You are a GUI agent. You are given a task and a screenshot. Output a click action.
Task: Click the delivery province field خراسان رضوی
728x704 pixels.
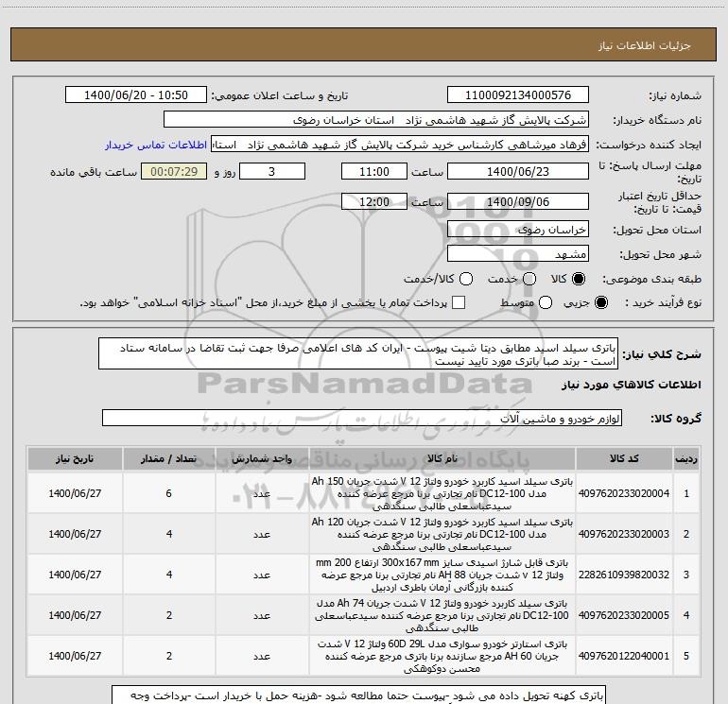(516, 230)
